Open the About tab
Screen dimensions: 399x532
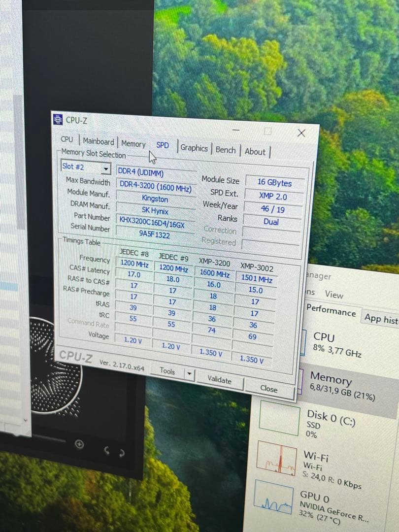[x=255, y=152]
